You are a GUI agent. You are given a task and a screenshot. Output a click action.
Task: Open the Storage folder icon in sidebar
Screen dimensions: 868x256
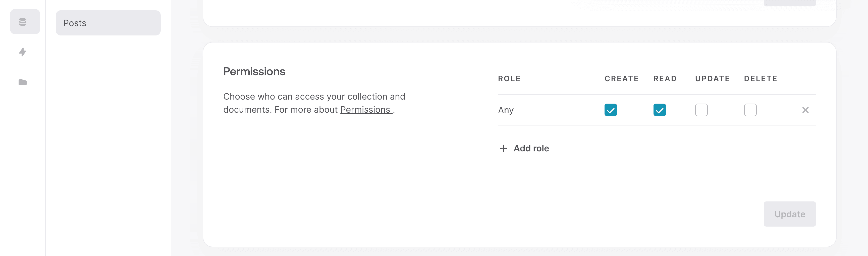point(23,82)
